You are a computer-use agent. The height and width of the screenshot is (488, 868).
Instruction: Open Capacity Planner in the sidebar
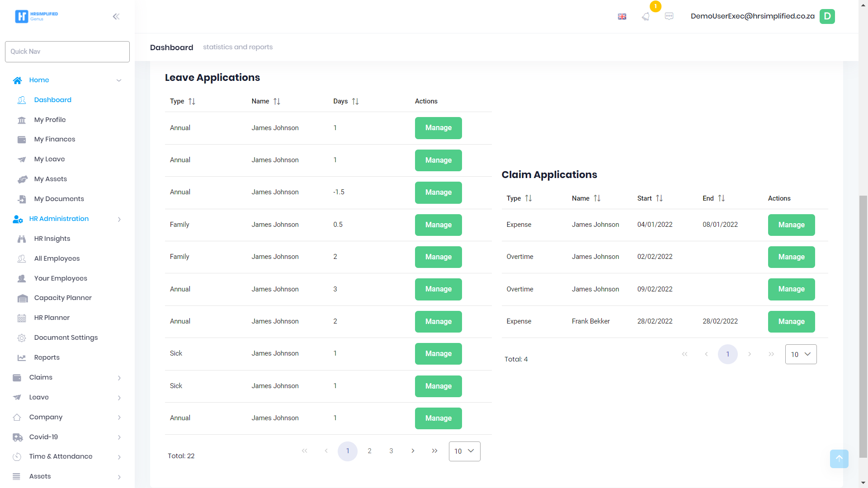(x=63, y=298)
